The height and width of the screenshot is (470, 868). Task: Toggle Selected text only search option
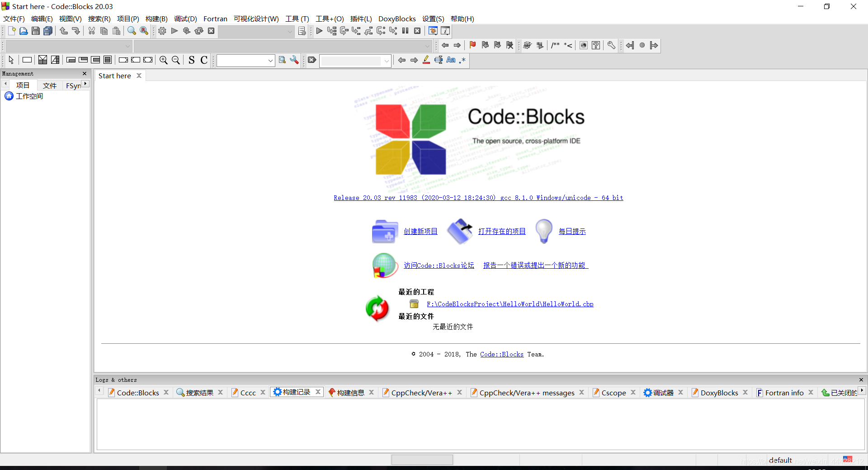439,60
